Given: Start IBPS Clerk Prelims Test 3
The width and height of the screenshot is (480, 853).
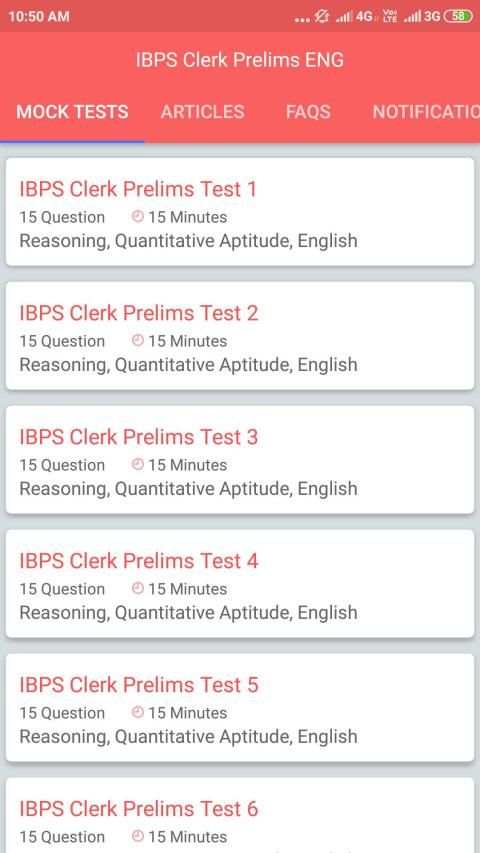Looking at the screenshot, I should point(240,460).
